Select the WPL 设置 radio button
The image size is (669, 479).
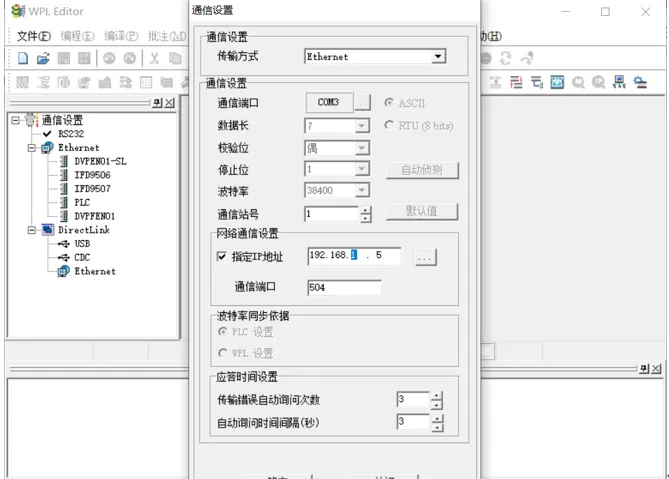pos(245,353)
